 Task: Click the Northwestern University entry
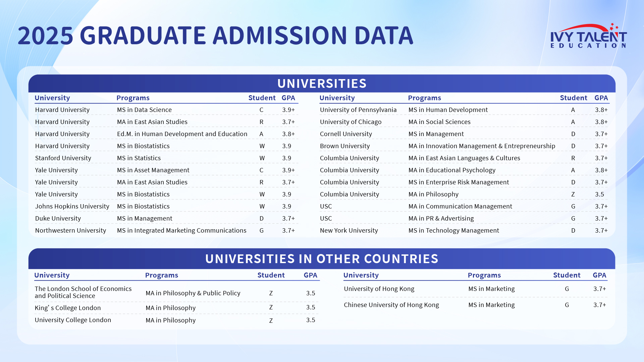[x=70, y=231]
